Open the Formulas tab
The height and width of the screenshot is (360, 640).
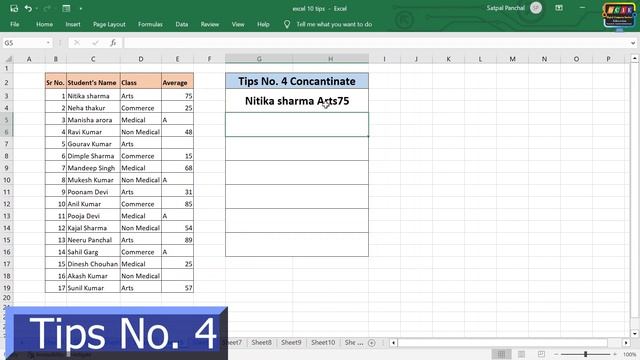click(x=150, y=24)
